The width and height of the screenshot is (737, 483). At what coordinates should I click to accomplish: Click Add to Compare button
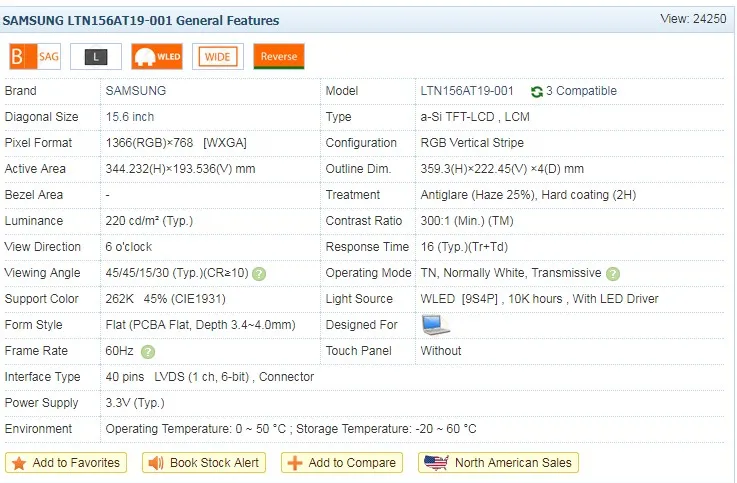[x=342, y=463]
